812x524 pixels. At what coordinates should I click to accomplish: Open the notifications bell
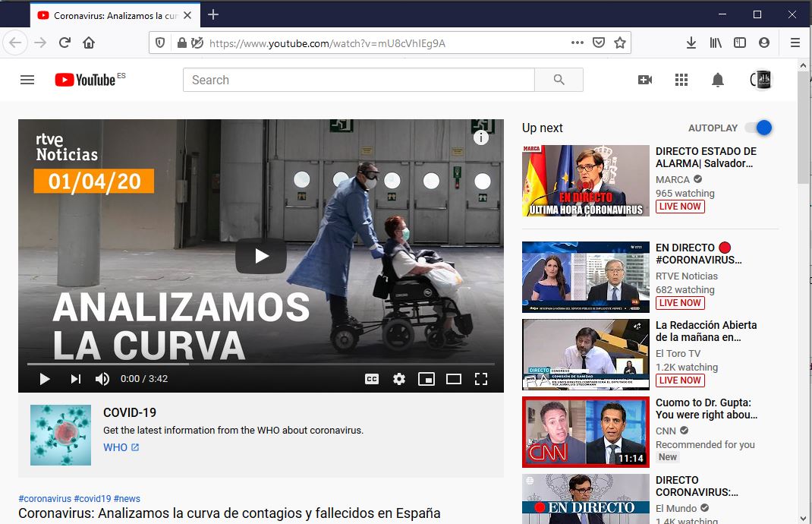718,80
